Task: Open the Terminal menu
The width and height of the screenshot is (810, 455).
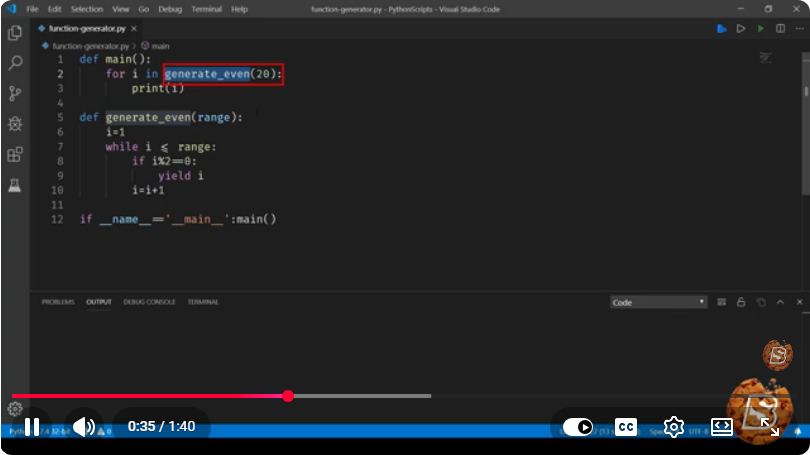Action: pyautogui.click(x=207, y=9)
